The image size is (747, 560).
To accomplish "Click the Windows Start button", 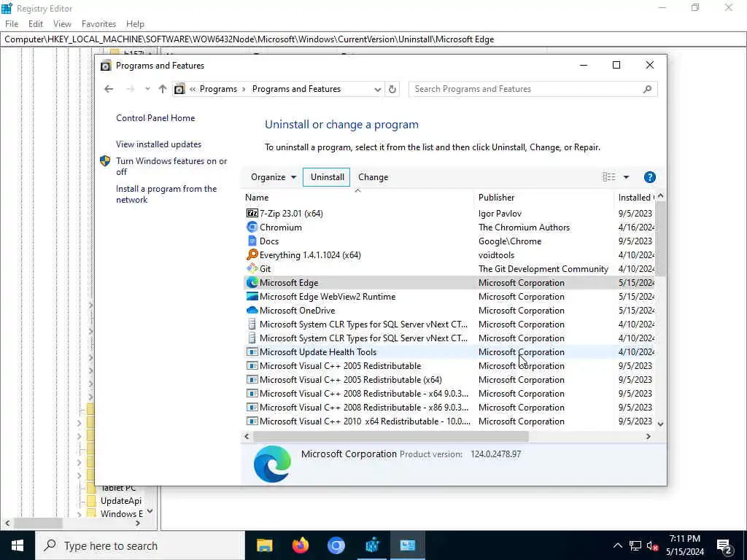I will [18, 545].
